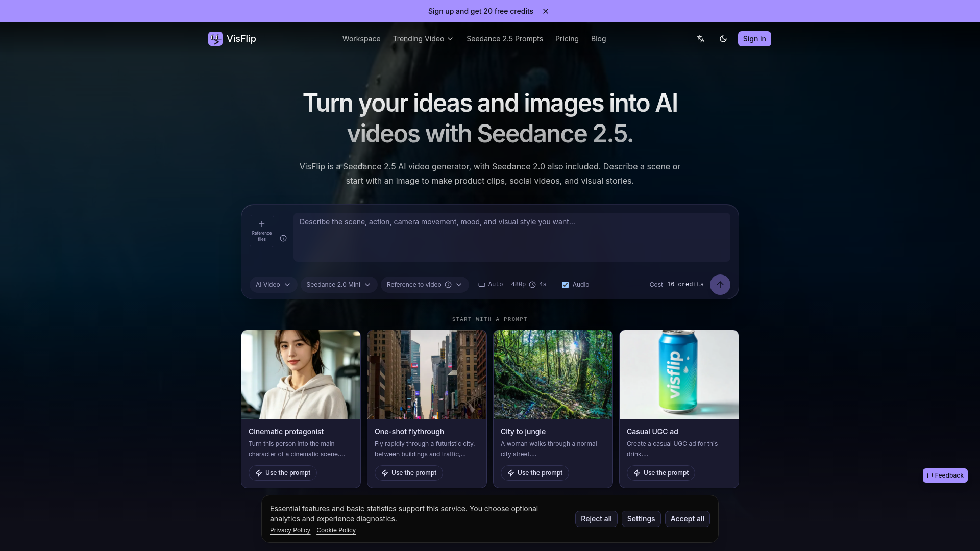Click the woman in hoodie thumbnail
The width and height of the screenshot is (980, 551).
[301, 374]
